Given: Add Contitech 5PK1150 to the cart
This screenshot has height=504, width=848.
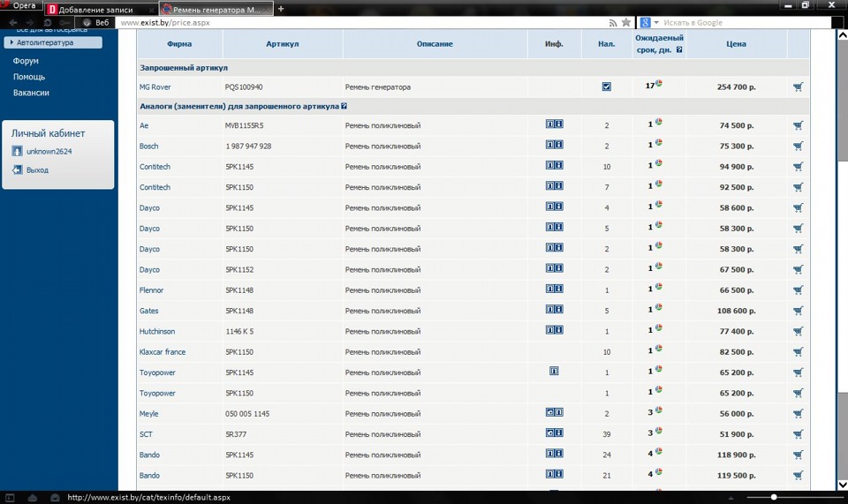Looking at the screenshot, I should [799, 187].
